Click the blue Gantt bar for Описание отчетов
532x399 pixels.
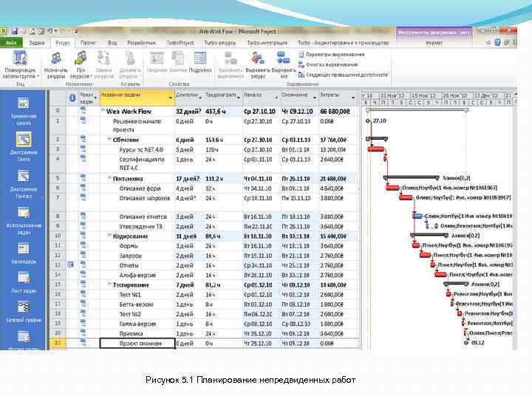point(417,216)
